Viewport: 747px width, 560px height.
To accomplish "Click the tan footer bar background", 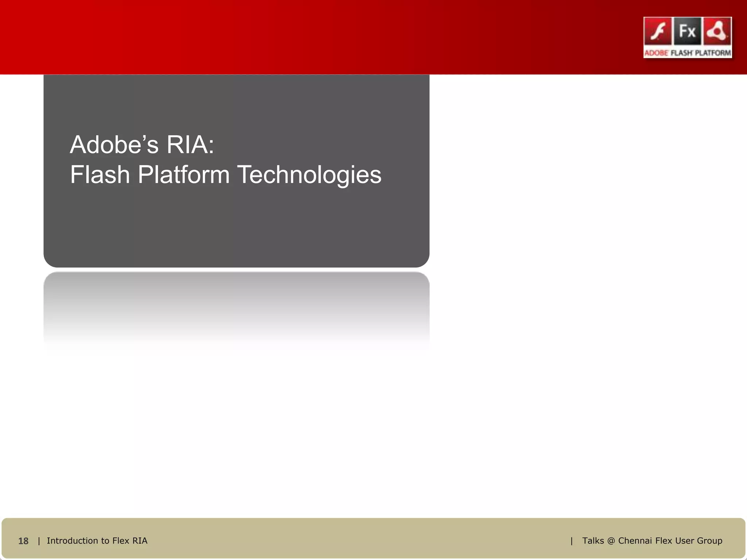I will click(365, 540).
